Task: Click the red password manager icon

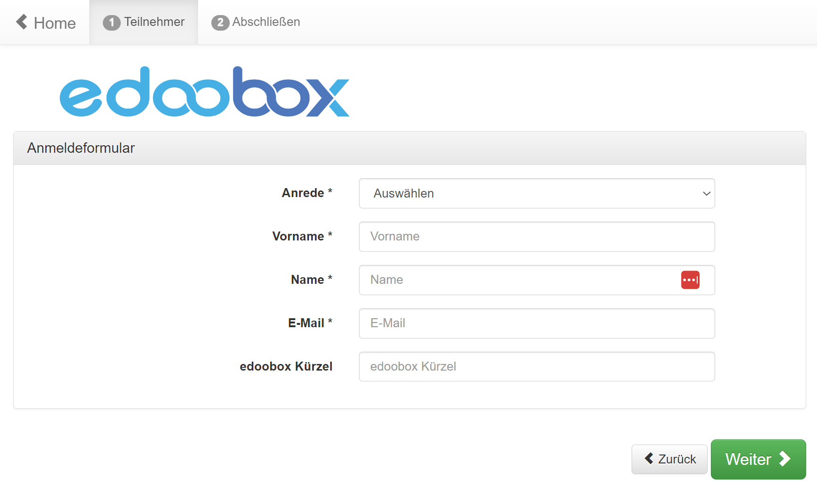Action: (x=690, y=280)
